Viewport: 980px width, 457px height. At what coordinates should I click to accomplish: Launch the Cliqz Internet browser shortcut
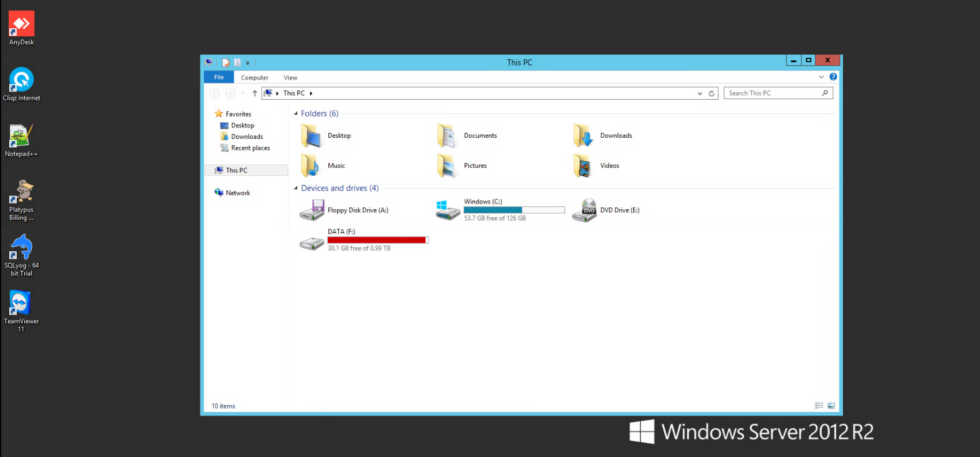tap(21, 84)
